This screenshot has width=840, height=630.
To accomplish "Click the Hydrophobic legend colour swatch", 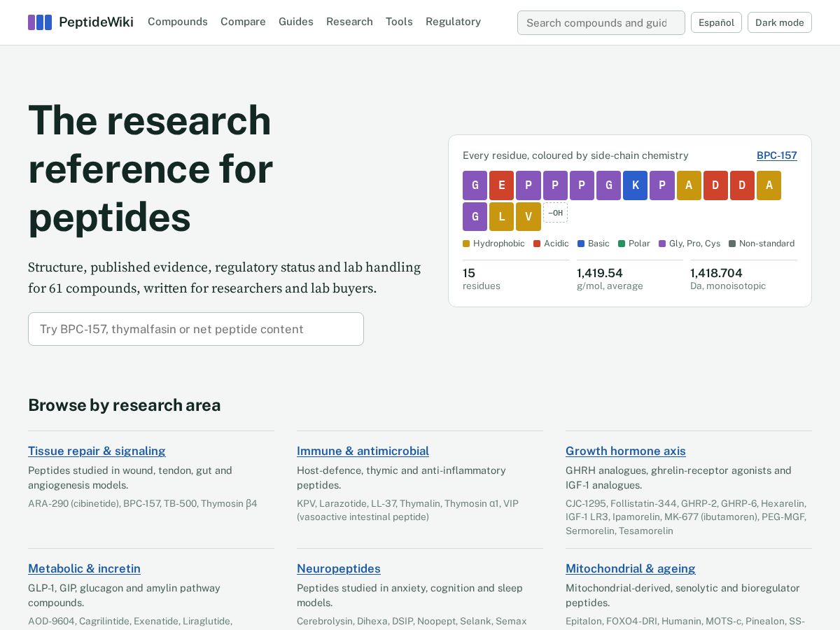I will click(x=466, y=244).
